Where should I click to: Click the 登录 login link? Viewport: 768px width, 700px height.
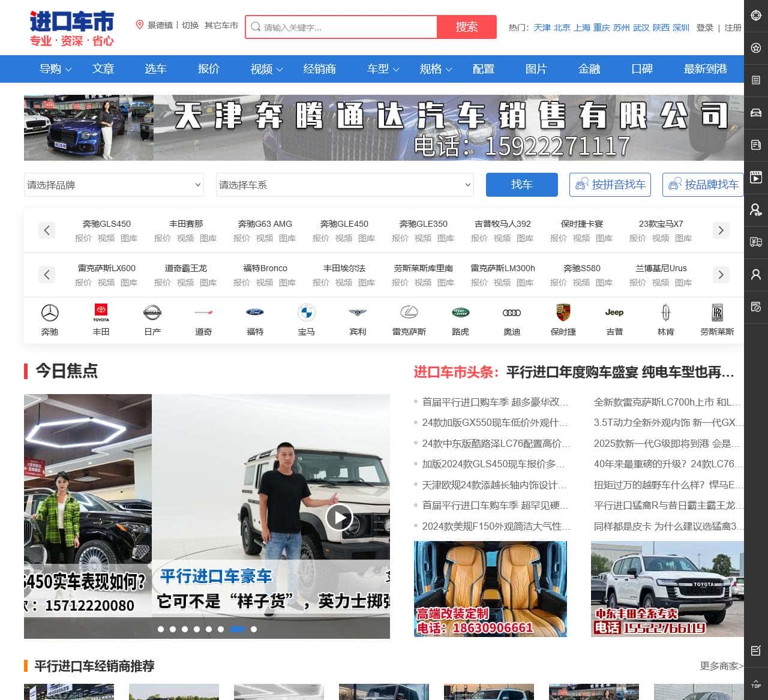pyautogui.click(x=705, y=28)
